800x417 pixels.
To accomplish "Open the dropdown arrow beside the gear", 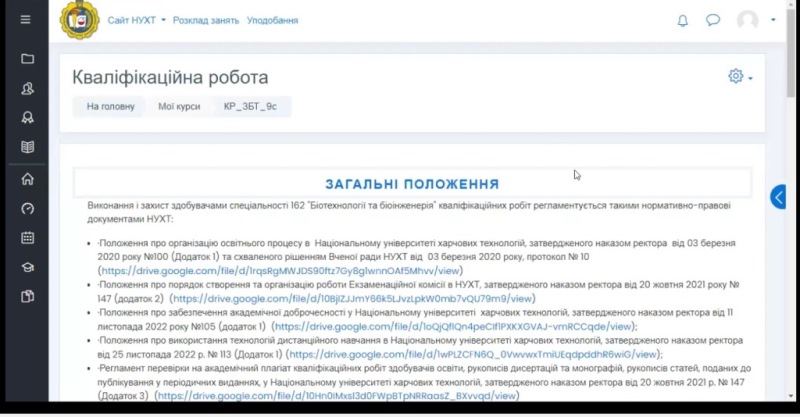I will (x=751, y=78).
